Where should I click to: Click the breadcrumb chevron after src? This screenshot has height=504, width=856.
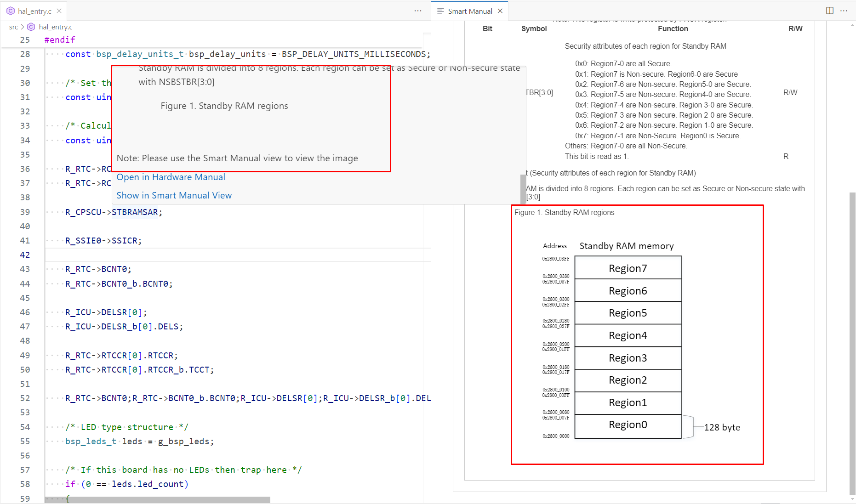pyautogui.click(x=22, y=27)
